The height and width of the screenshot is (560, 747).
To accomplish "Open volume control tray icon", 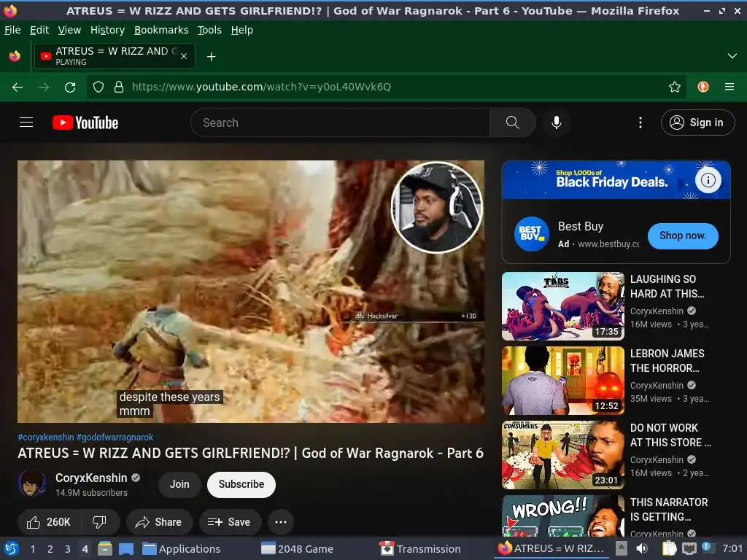I will (x=642, y=548).
